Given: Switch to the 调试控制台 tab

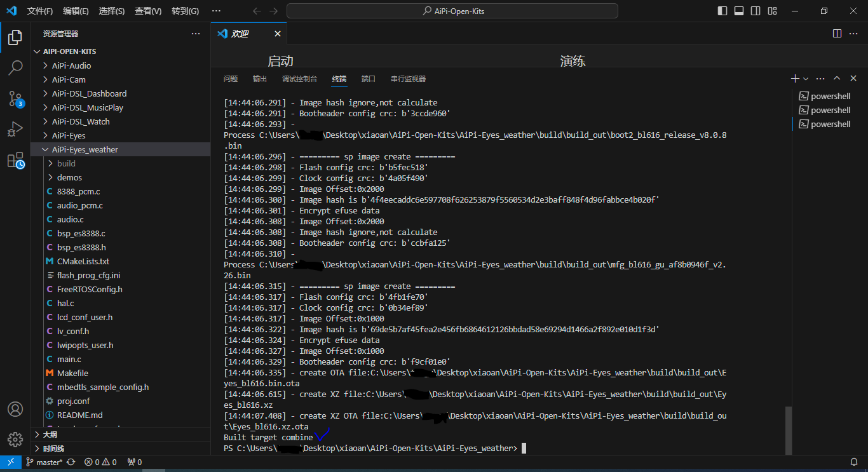Looking at the screenshot, I should click(299, 79).
